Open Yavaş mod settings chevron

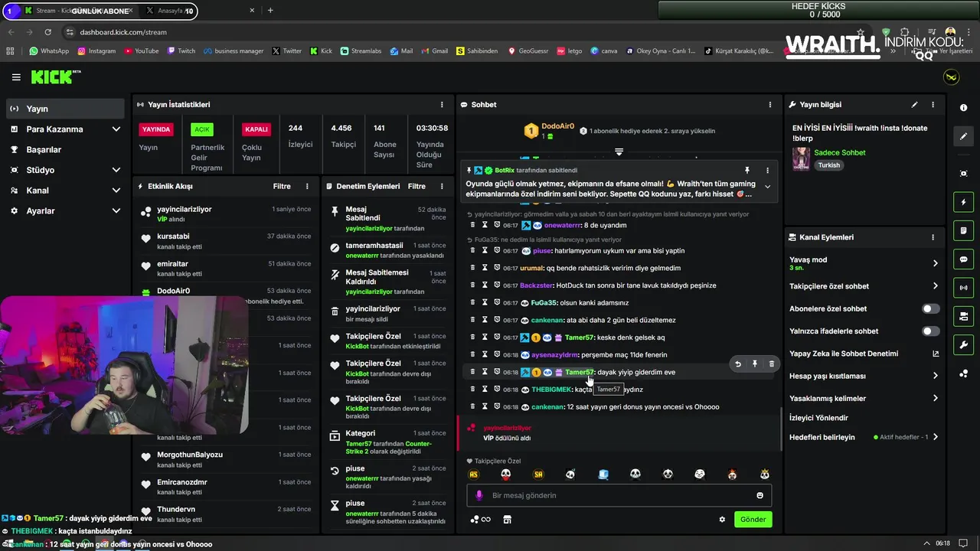pos(935,263)
